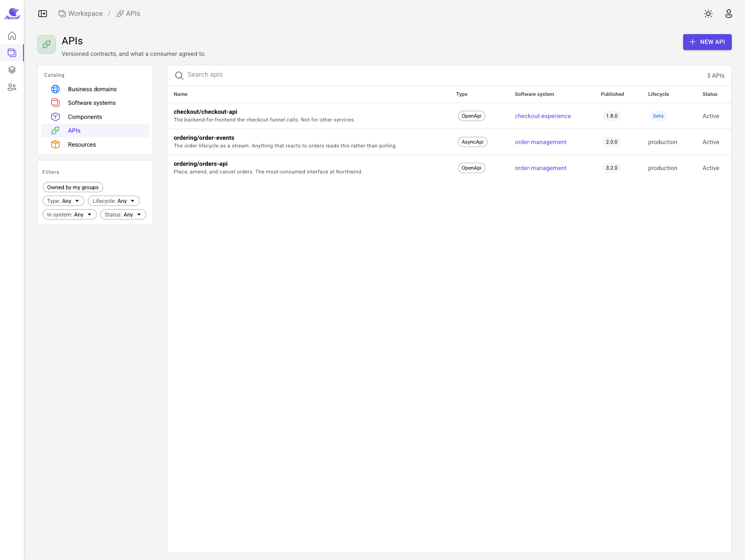Toggle the sidebar panel collapse icon
This screenshot has height=560, width=745.
[x=43, y=14]
